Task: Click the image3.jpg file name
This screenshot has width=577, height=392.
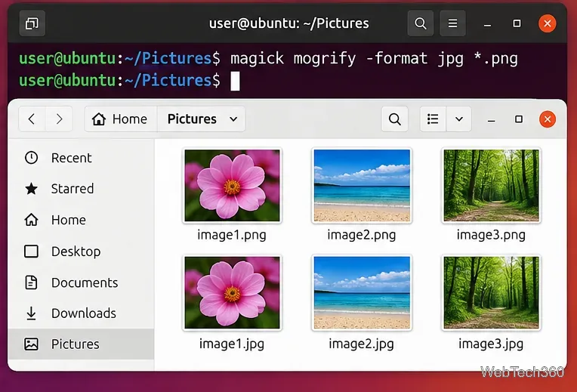Action: tap(491, 344)
